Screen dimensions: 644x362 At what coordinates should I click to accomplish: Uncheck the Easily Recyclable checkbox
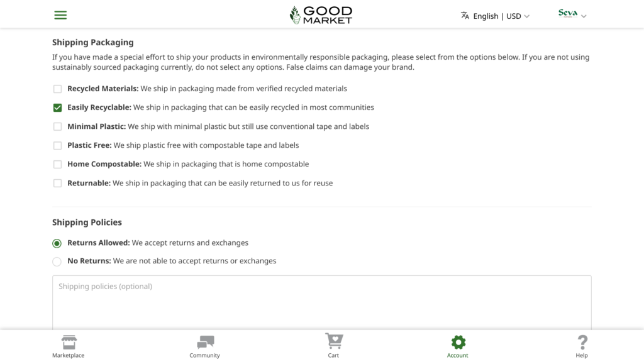click(x=57, y=108)
